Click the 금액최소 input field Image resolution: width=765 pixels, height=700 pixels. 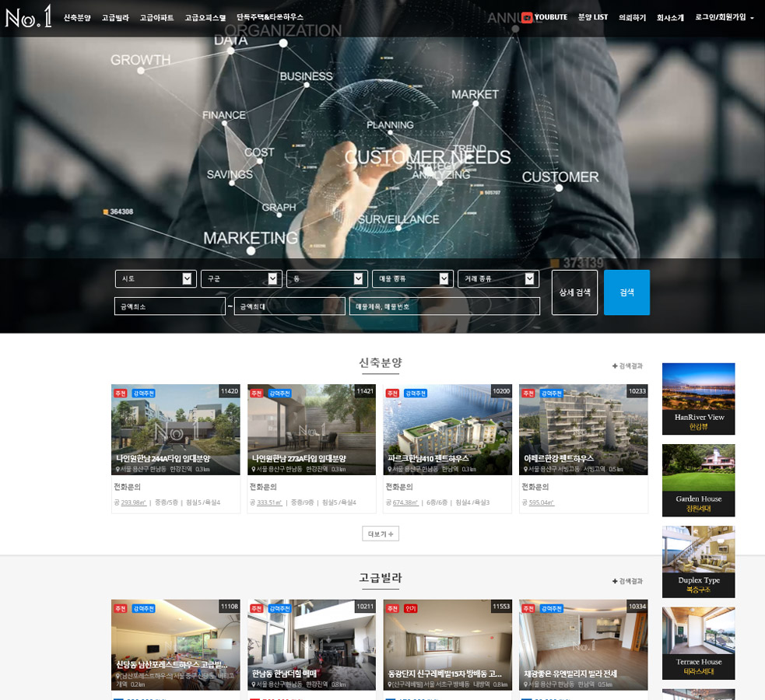click(x=170, y=306)
